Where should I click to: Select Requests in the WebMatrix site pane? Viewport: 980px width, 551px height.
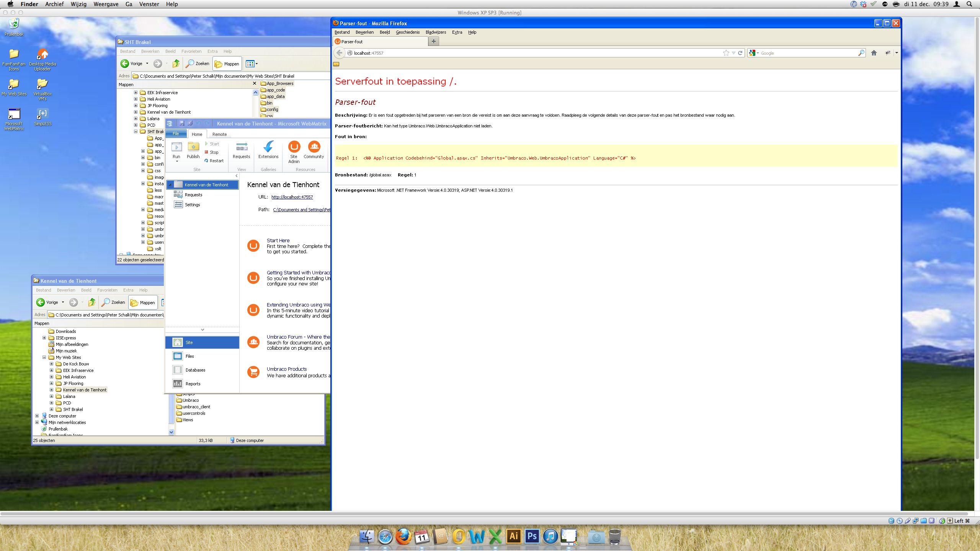(193, 195)
